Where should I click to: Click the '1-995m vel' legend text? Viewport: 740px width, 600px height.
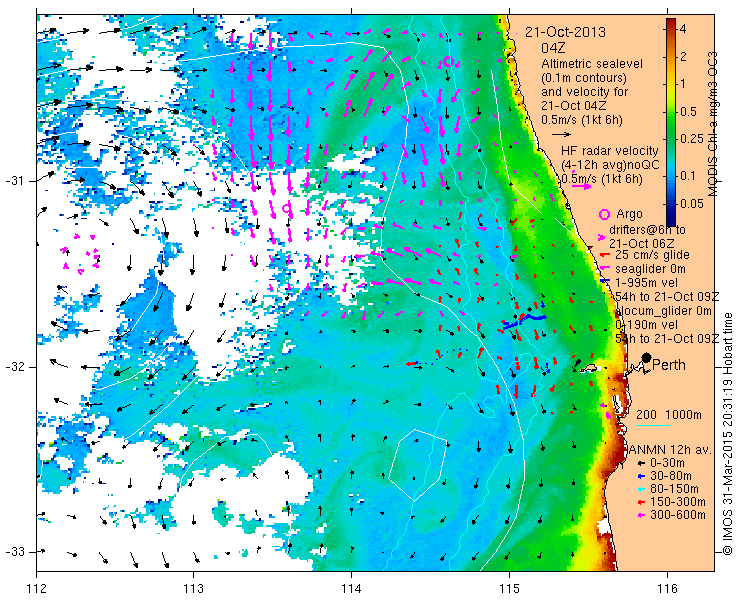[646, 283]
